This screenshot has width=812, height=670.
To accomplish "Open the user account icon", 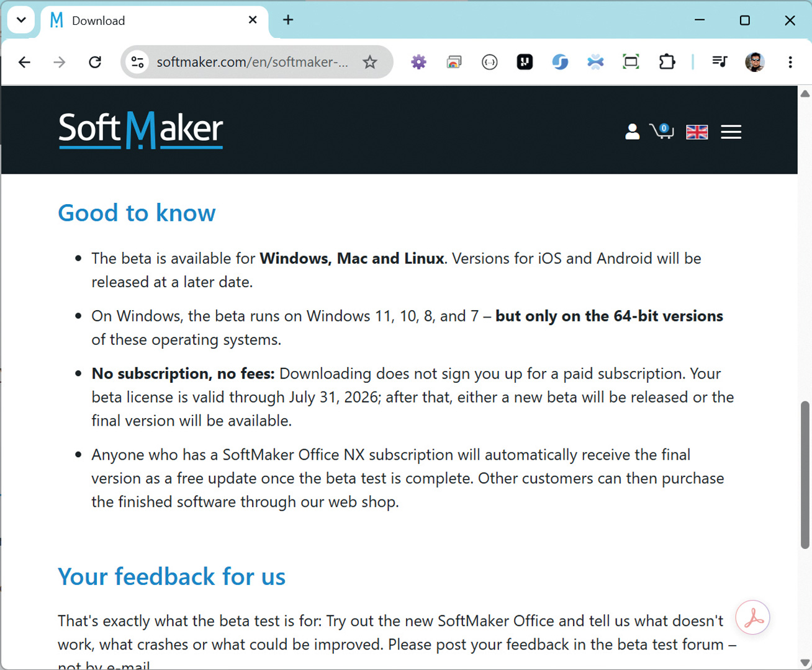I will pos(633,132).
